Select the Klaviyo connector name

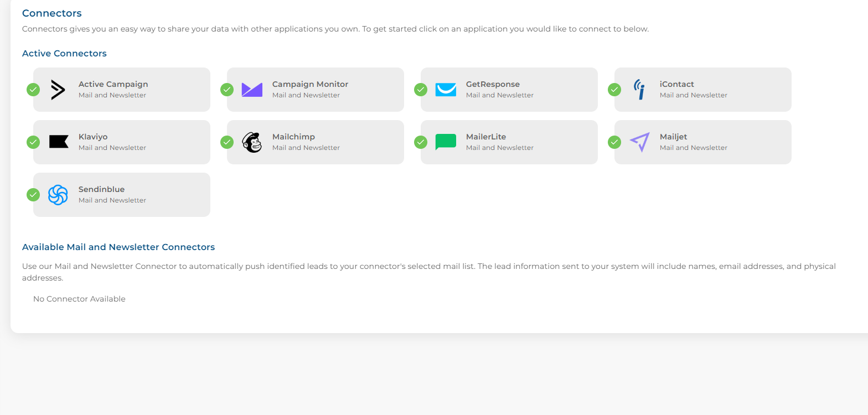point(93,137)
